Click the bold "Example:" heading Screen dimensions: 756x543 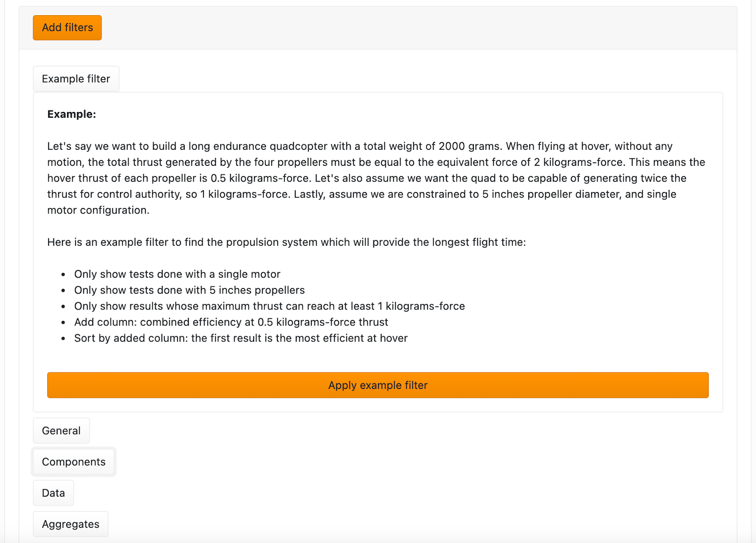71,114
